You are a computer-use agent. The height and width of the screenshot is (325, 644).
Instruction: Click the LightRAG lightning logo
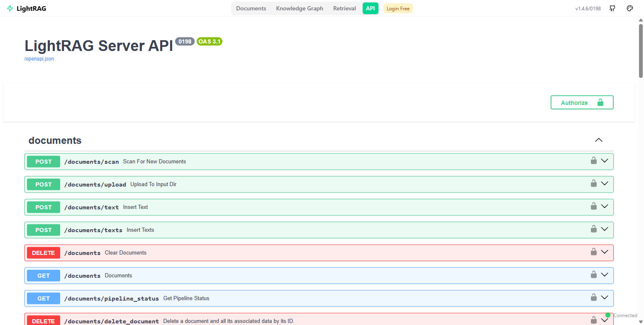10,8
